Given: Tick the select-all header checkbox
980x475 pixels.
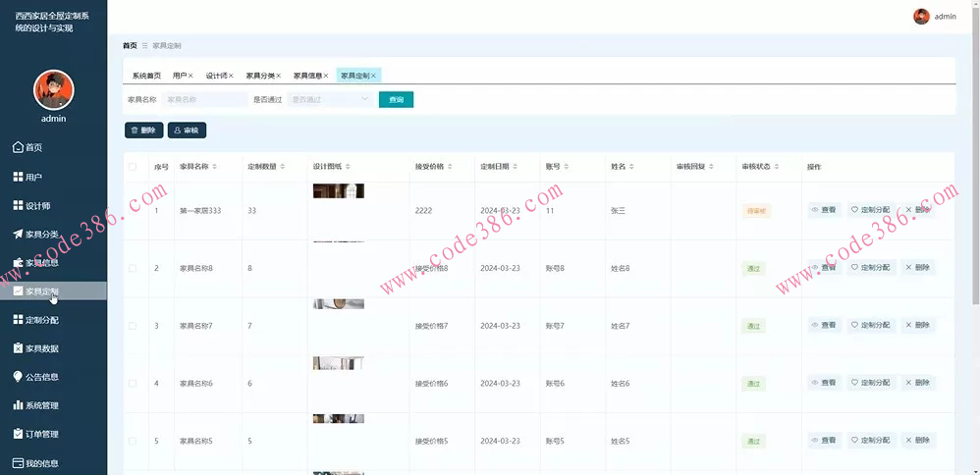Looking at the screenshot, I should (132, 167).
